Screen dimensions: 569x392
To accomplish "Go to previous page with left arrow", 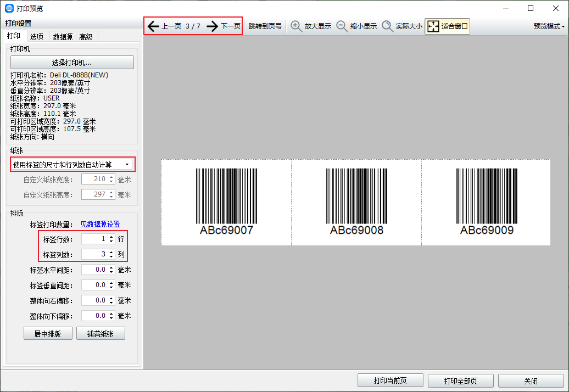I will pyautogui.click(x=153, y=26).
